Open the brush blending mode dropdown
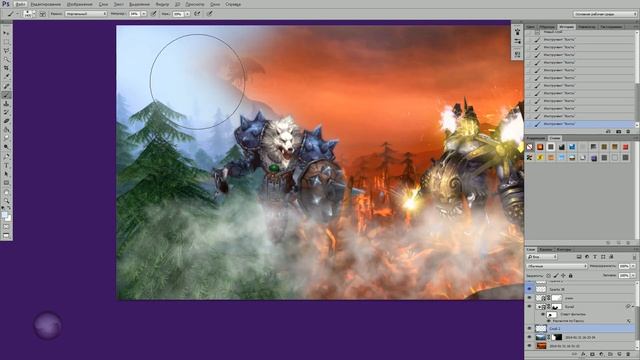Image resolution: width=640 pixels, height=360 pixels. [86, 13]
